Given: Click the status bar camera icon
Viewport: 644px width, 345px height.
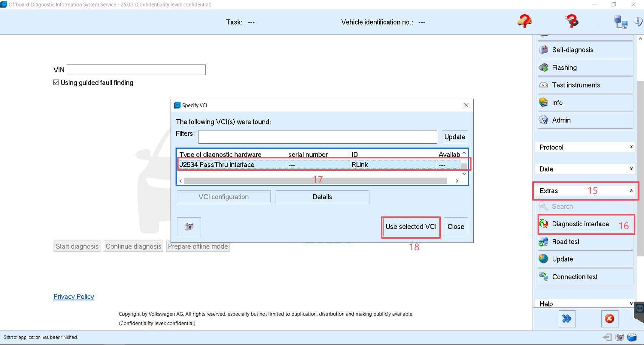Looking at the screenshot, I should (619, 337).
